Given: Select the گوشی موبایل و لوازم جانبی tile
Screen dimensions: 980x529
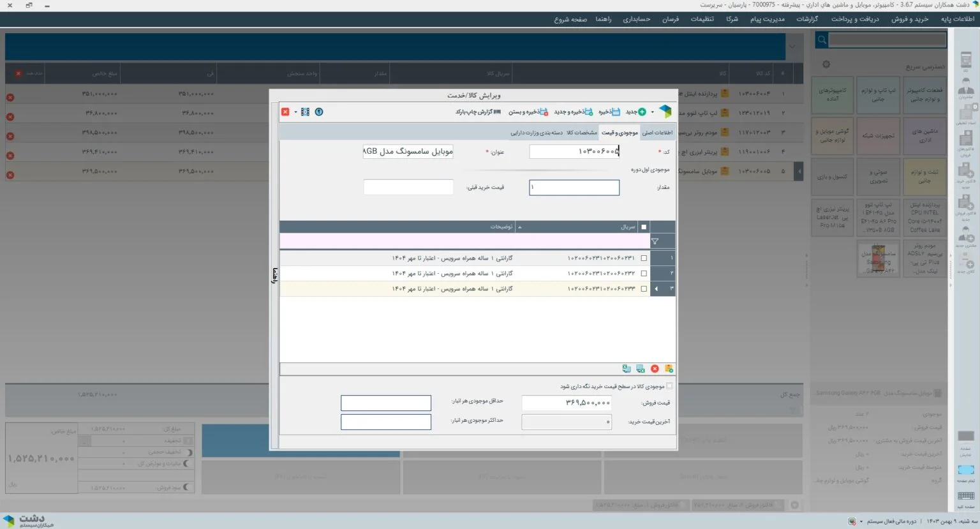Looking at the screenshot, I should (x=833, y=136).
